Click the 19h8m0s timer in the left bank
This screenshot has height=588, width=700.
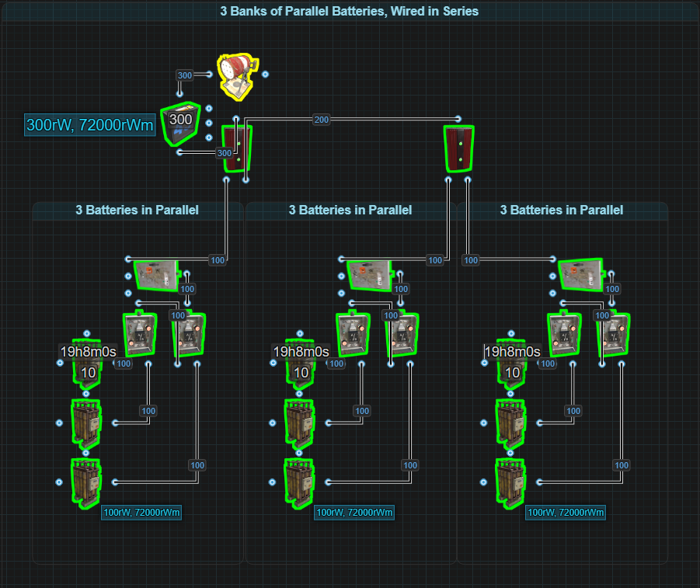(88, 352)
